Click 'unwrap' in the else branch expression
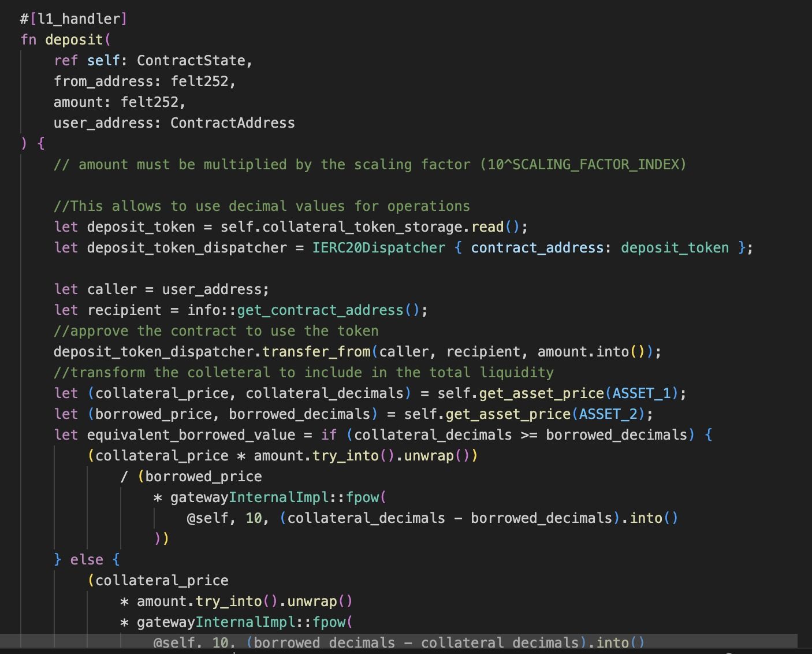The width and height of the screenshot is (812, 654). coord(312,601)
